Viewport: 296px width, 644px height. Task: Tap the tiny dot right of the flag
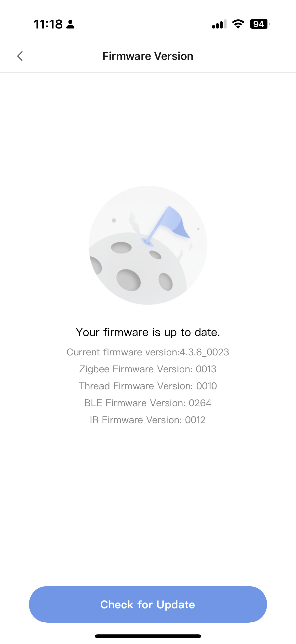click(198, 229)
